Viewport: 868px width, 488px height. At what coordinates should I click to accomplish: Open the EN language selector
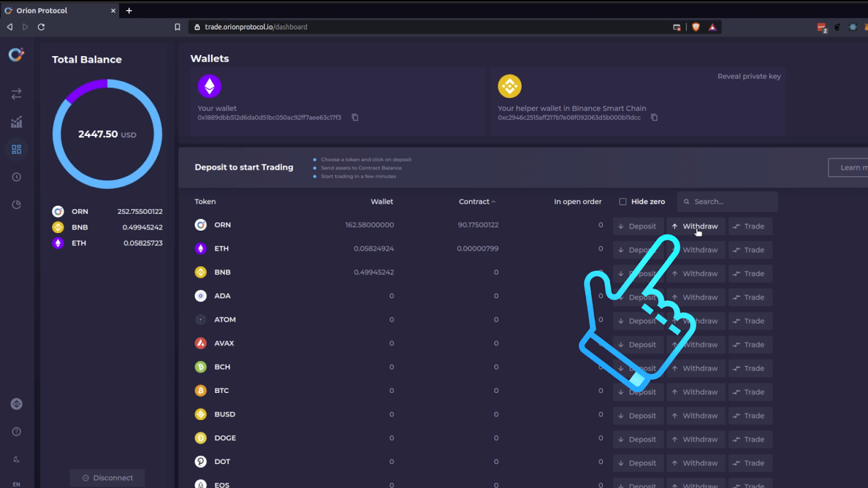[16, 484]
